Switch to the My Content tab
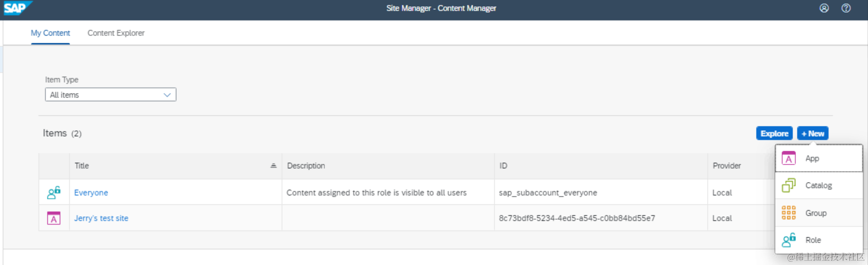Screen dimensions: 868x265 point(50,33)
